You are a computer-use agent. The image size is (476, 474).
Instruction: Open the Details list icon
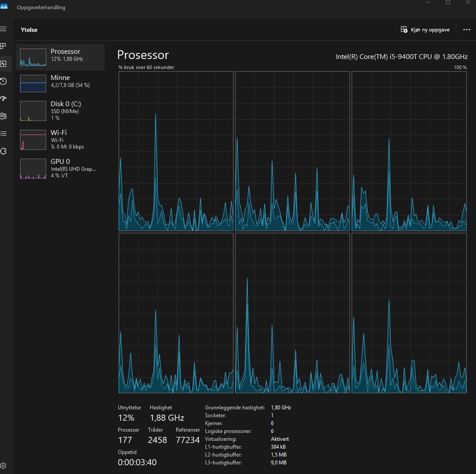(3, 134)
